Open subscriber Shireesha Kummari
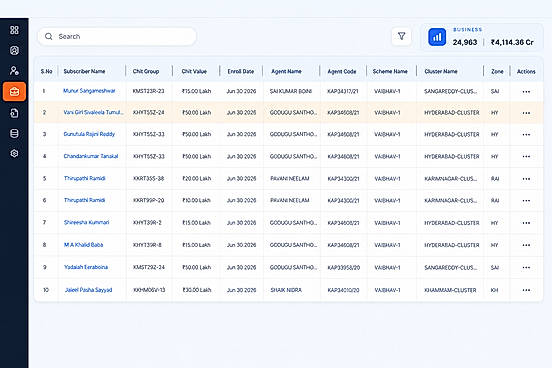This screenshot has height=368, width=552. (87, 222)
